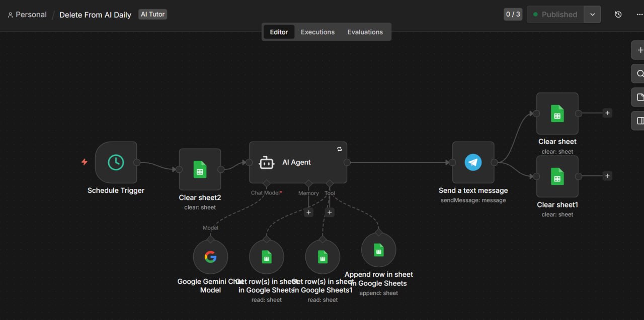Click the red lightning trigger indicator
Screen dimensions: 644x320
85,162
